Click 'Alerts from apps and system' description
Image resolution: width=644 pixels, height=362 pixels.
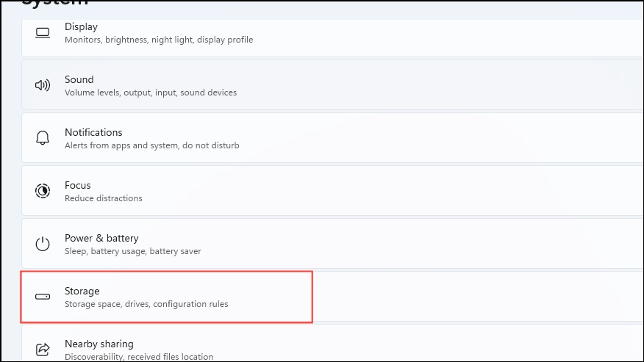pos(122,145)
